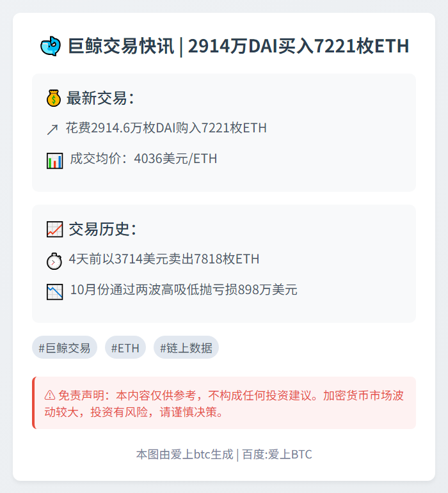Viewport: 448px width, 493px height.
Task: Click the stopwatch icon
Action: (54, 260)
